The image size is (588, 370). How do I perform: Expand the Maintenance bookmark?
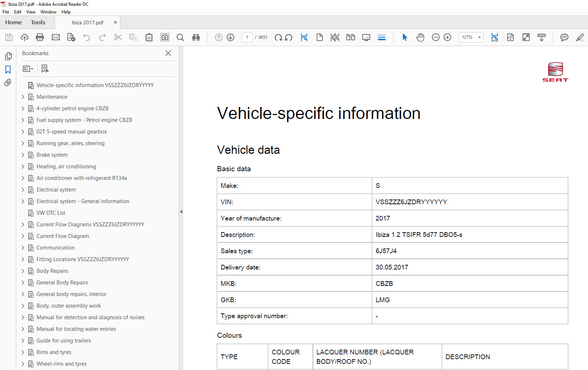[23, 97]
